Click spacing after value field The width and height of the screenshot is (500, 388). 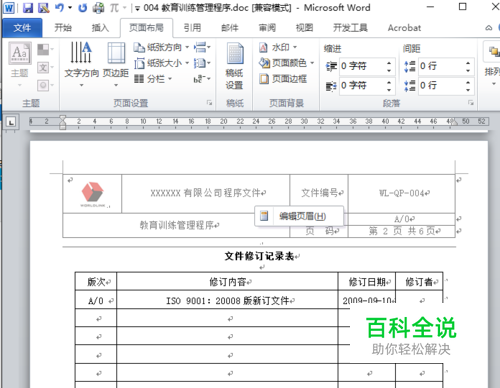[x=441, y=86]
